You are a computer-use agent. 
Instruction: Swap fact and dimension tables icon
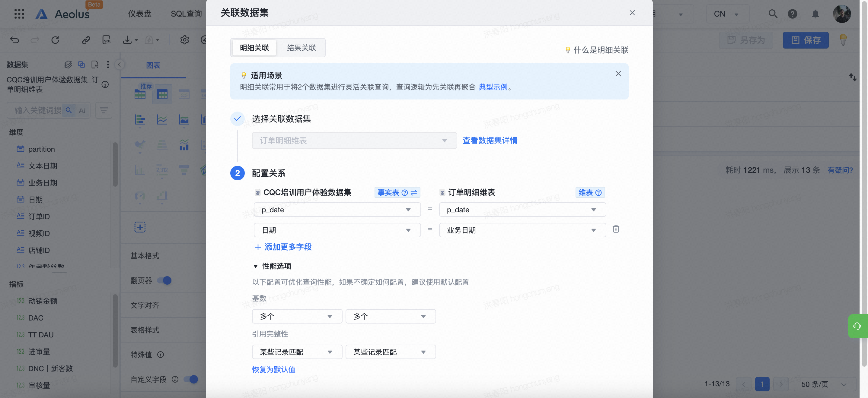[414, 192]
